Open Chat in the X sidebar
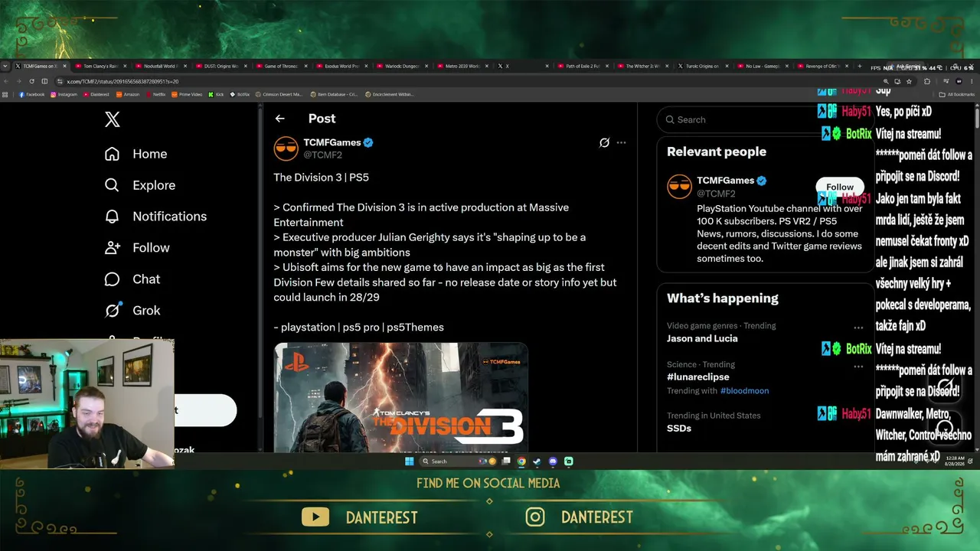 pos(132,279)
